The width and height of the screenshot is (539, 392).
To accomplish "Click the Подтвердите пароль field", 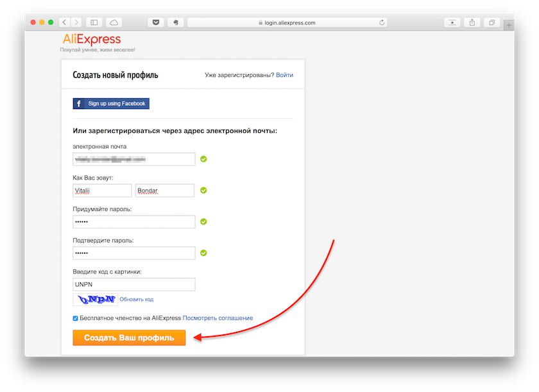I will click(134, 253).
